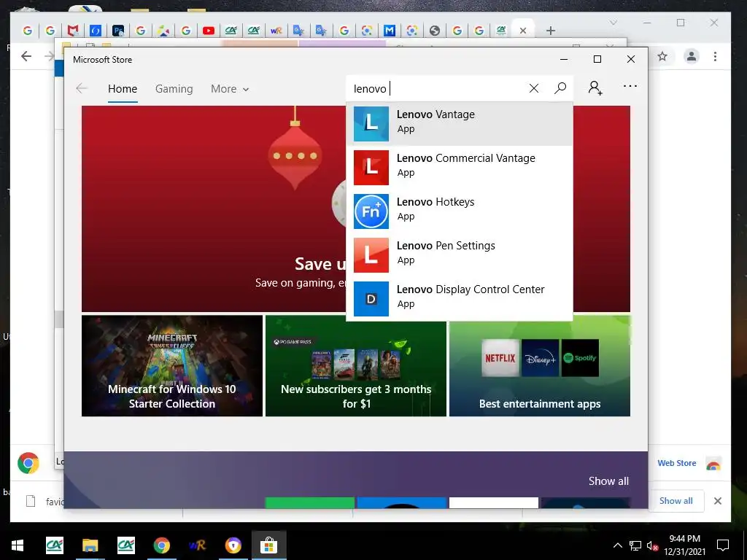
Task: Expand the More menu in Store
Action: coord(230,89)
